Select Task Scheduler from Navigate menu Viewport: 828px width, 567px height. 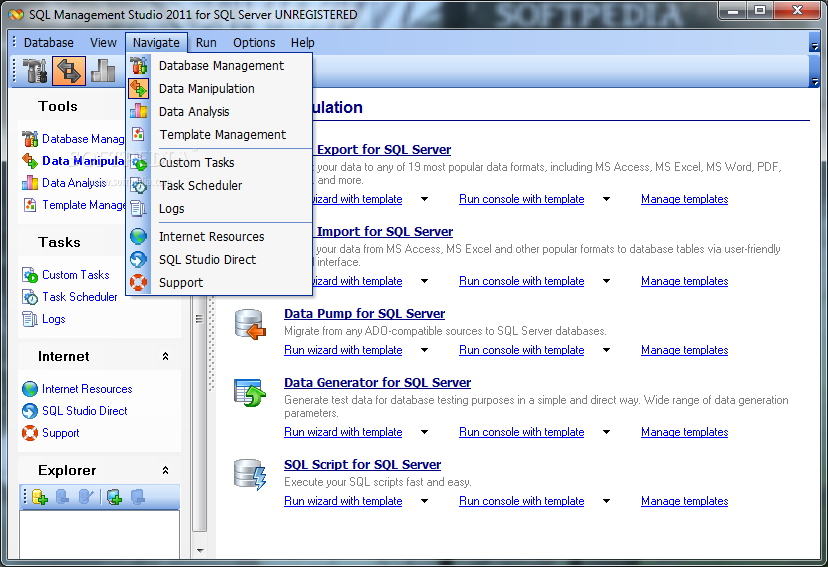coord(200,186)
